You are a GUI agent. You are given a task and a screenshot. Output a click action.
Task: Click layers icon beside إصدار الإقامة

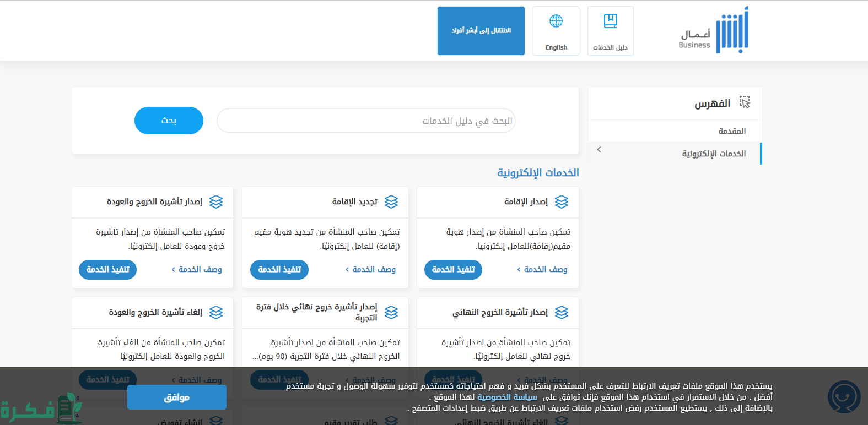coord(561,202)
